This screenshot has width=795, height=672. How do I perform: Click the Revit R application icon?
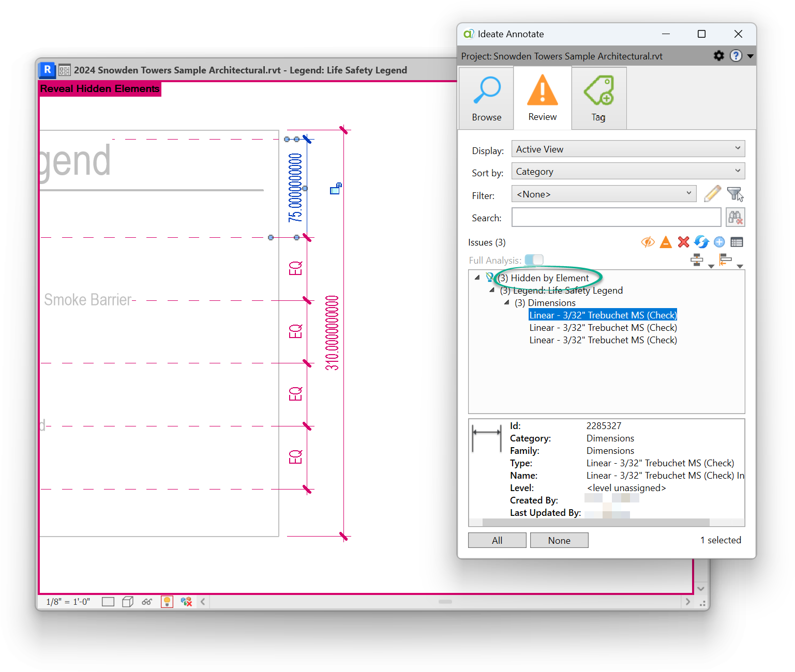click(x=47, y=69)
